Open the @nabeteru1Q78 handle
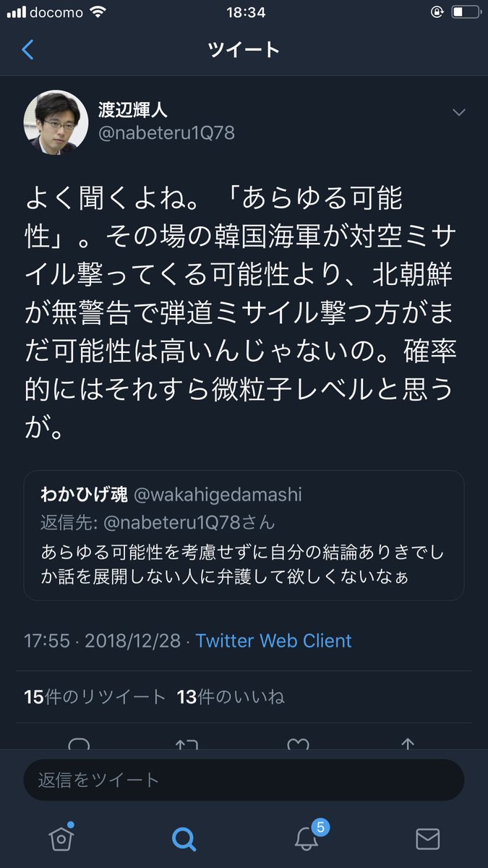488x868 pixels. pos(166,134)
